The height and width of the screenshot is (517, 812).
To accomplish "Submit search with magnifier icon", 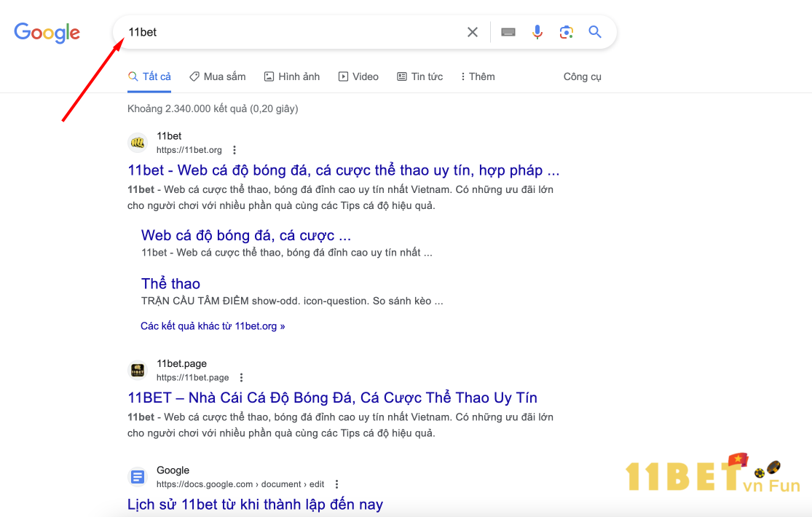I will [595, 32].
